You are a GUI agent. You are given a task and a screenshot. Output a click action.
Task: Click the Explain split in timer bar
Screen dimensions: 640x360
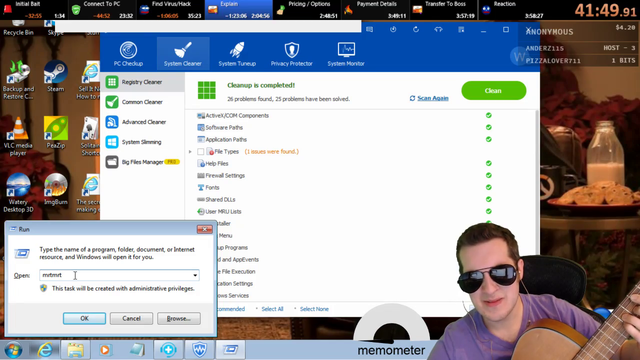(238, 10)
